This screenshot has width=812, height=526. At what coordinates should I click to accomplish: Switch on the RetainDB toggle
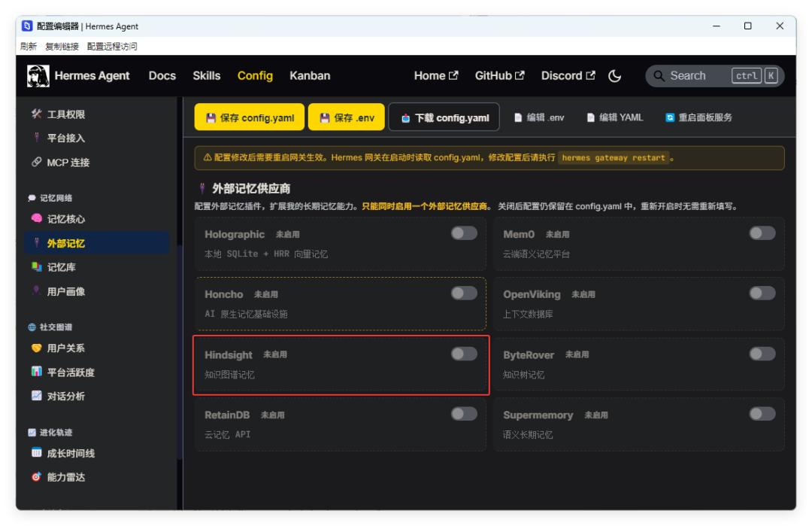[x=464, y=414]
